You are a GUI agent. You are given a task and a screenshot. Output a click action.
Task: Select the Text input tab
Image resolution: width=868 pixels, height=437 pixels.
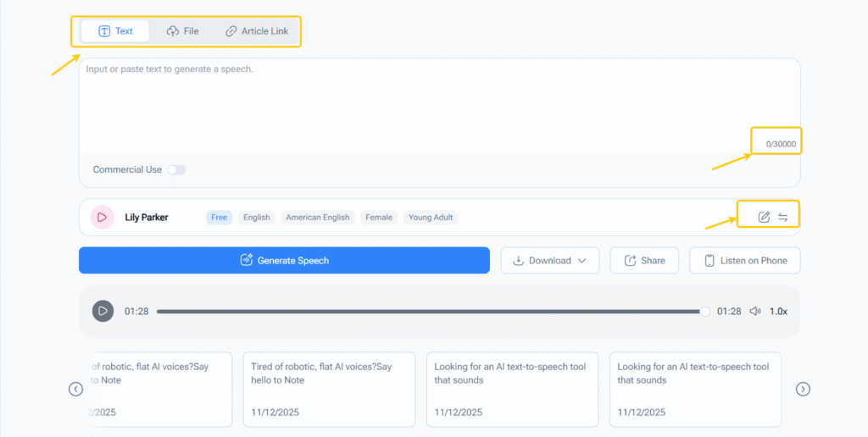(115, 31)
